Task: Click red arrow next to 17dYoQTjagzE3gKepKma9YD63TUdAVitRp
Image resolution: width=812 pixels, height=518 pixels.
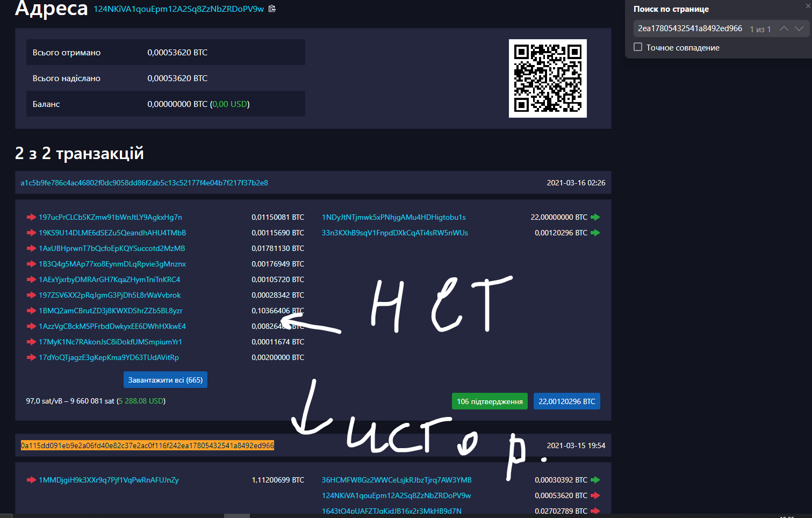Action: 31,358
